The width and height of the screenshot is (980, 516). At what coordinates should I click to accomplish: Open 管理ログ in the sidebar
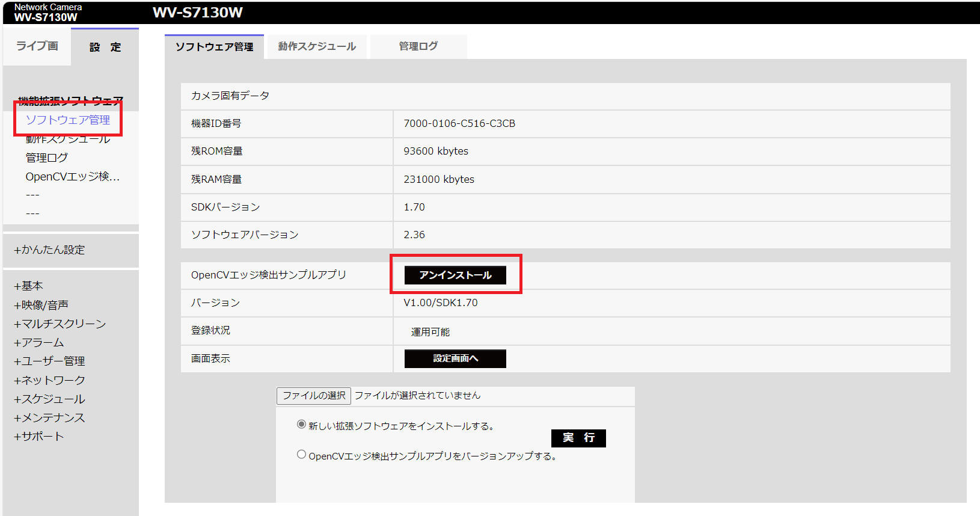point(47,158)
